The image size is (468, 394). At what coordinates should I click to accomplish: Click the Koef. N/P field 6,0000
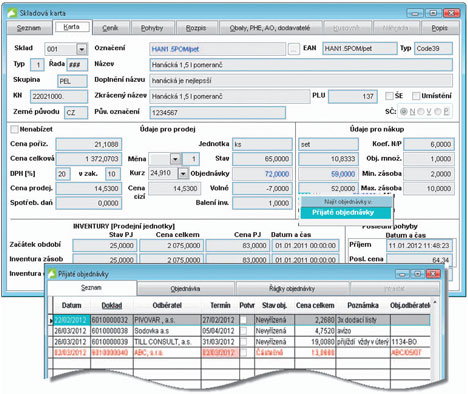[x=429, y=144]
